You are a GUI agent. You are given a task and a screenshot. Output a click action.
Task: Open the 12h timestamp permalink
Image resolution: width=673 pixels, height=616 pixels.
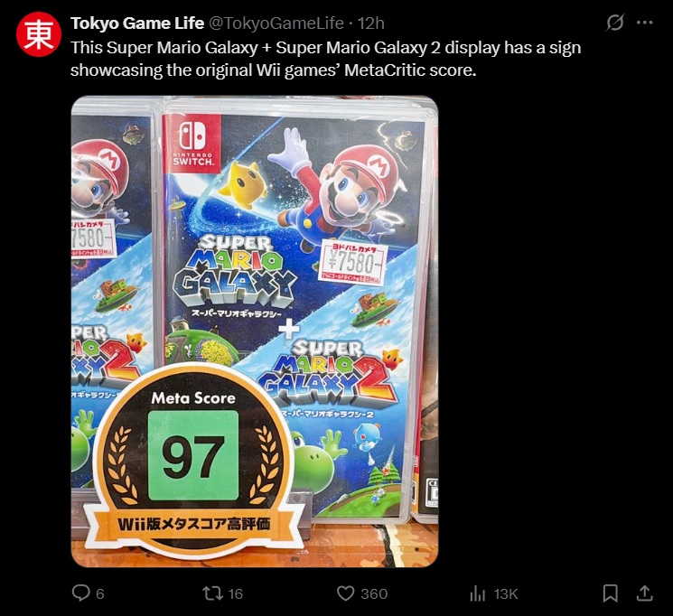pos(371,23)
